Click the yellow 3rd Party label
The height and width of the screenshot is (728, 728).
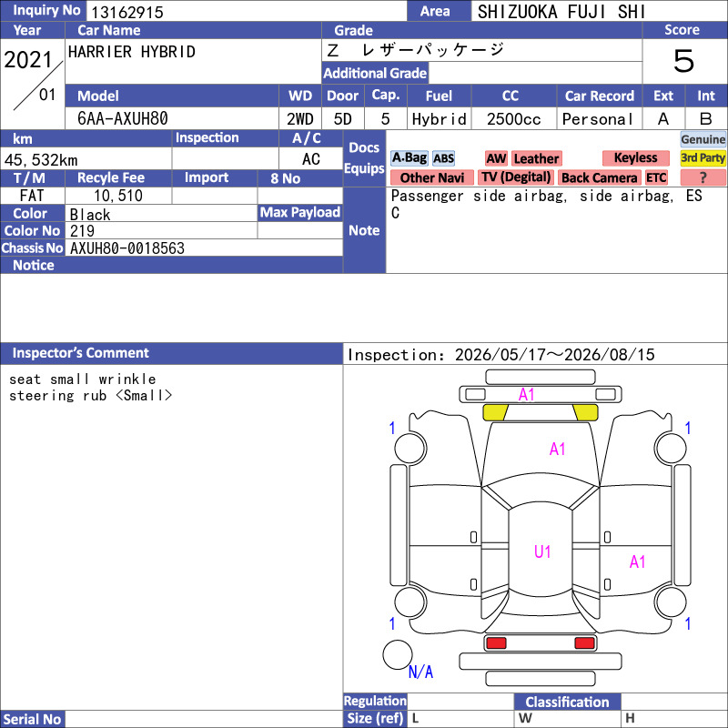pyautogui.click(x=703, y=157)
